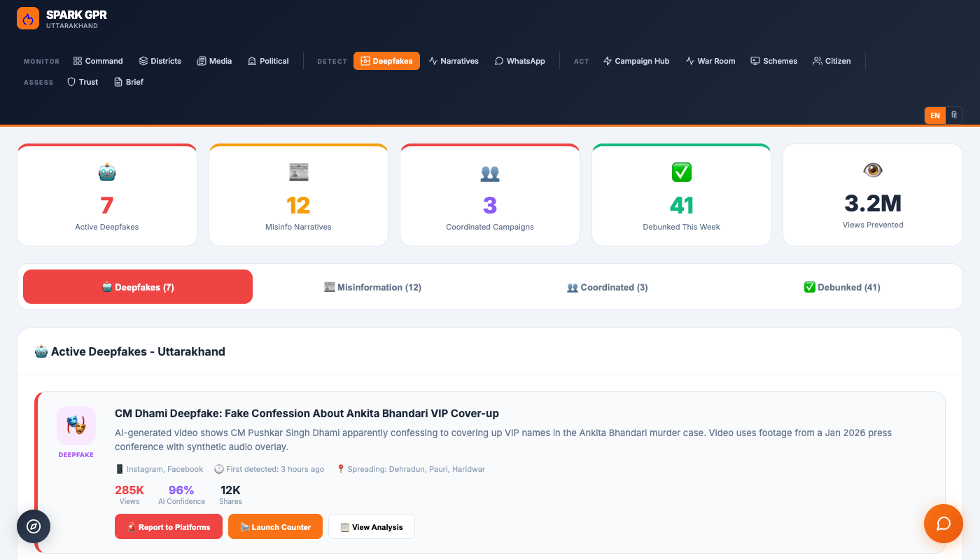This screenshot has width=980, height=560.
Task: Switch language to Hindi
Action: [954, 115]
